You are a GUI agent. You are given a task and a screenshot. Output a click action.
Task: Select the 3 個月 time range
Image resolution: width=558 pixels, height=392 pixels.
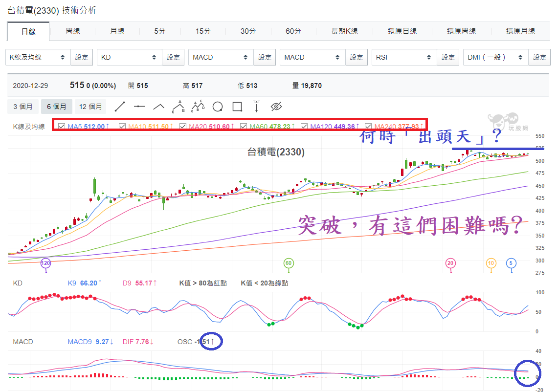(23, 107)
